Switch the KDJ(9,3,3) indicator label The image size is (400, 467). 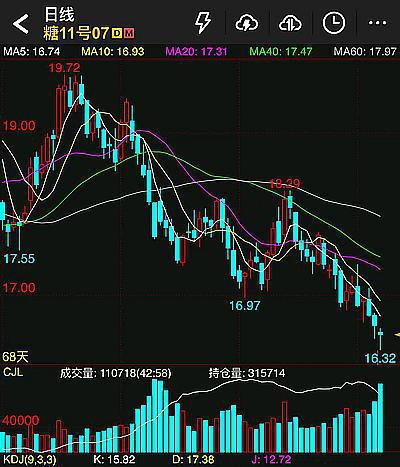(30, 460)
